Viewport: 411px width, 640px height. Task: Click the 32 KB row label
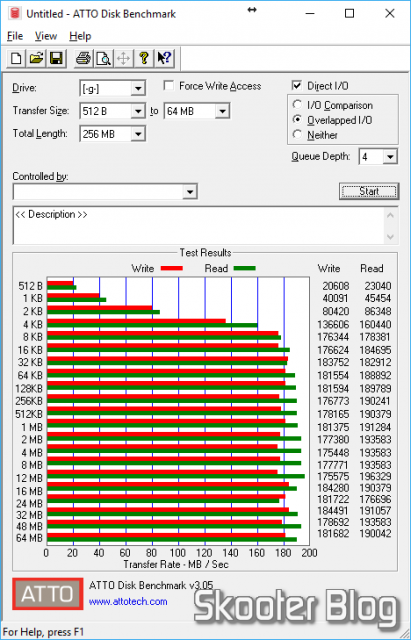click(x=30, y=362)
